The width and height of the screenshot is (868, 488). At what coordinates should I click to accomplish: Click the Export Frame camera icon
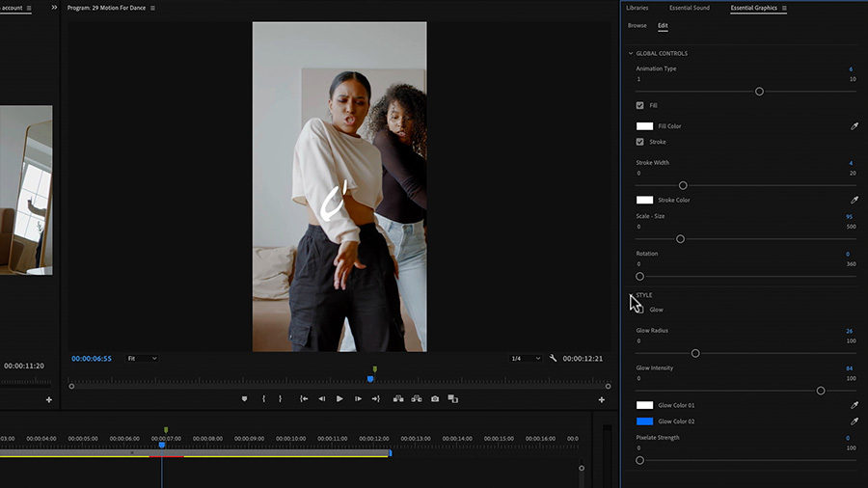(x=435, y=398)
